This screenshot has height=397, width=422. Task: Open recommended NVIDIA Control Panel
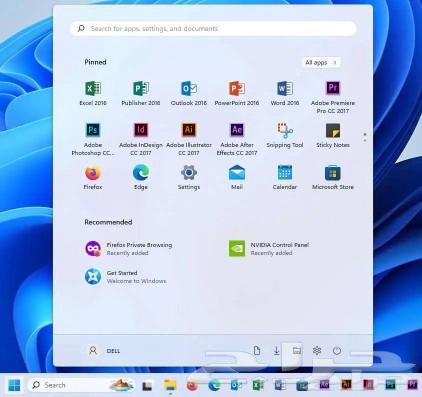(x=269, y=249)
